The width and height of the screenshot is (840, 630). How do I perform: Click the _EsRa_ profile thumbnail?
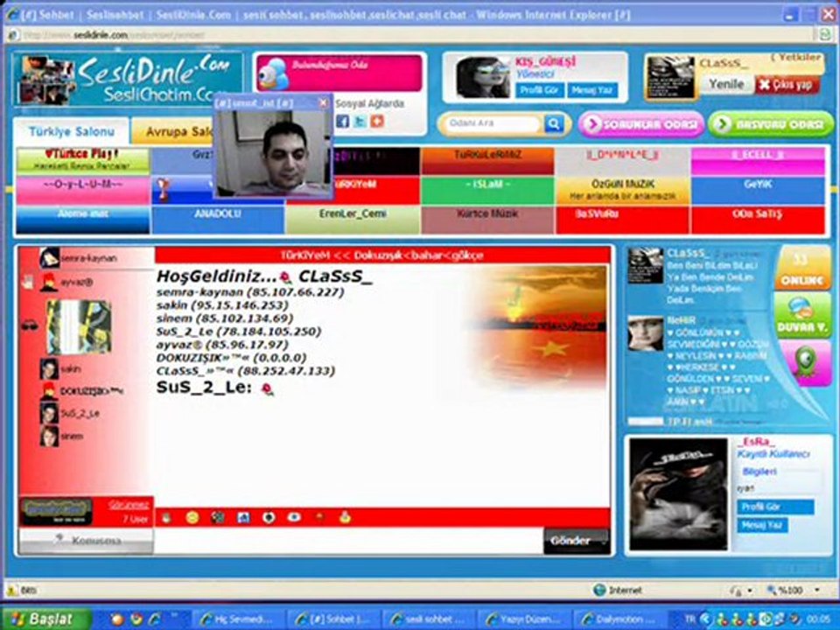678,493
